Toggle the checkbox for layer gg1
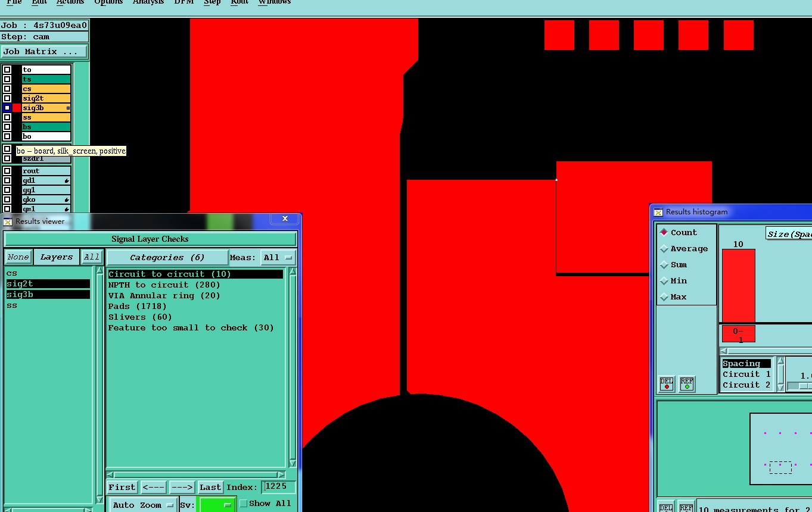812x512 pixels. (7, 190)
